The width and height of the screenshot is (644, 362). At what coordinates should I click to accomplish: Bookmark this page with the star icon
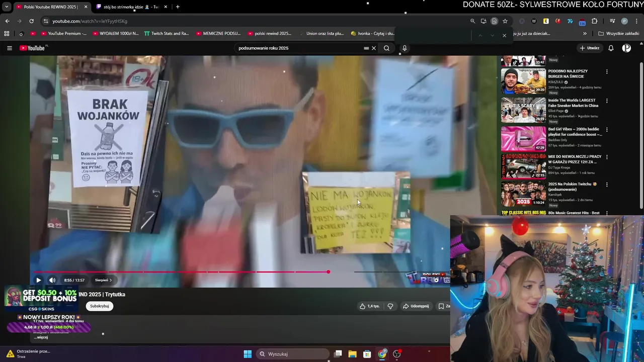[505, 21]
